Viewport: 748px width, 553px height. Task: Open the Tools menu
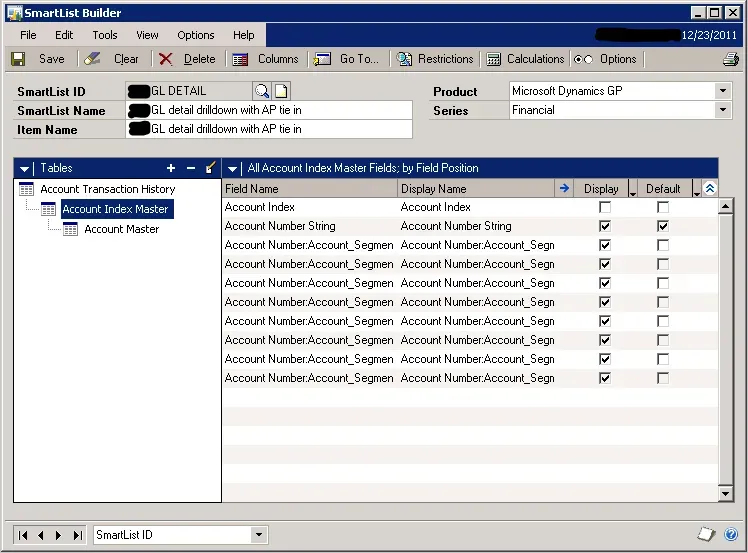pyautogui.click(x=105, y=35)
